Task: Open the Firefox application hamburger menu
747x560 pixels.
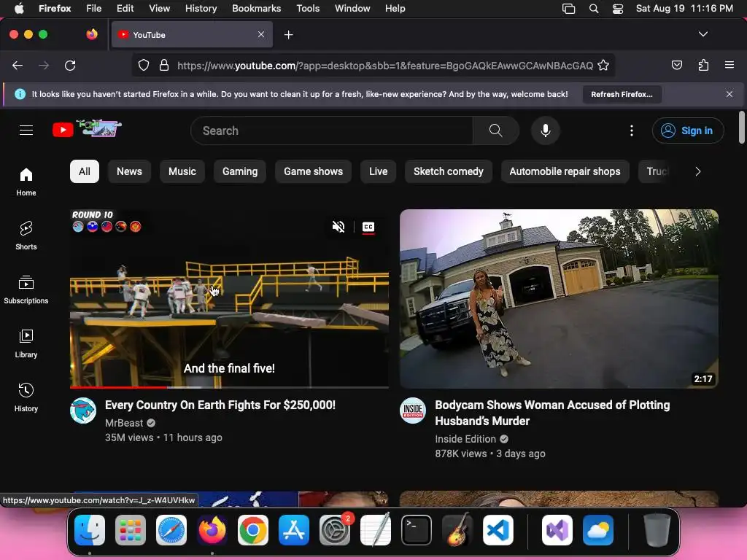Action: (729, 65)
